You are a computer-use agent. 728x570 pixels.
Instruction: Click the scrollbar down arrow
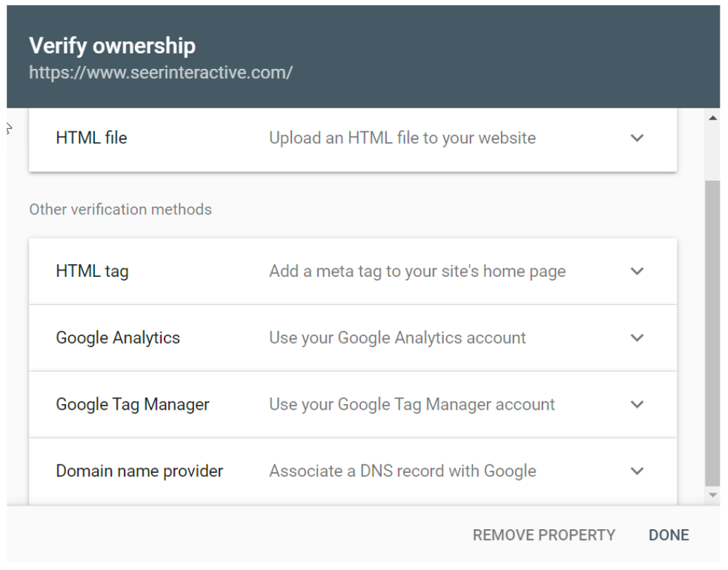[713, 495]
